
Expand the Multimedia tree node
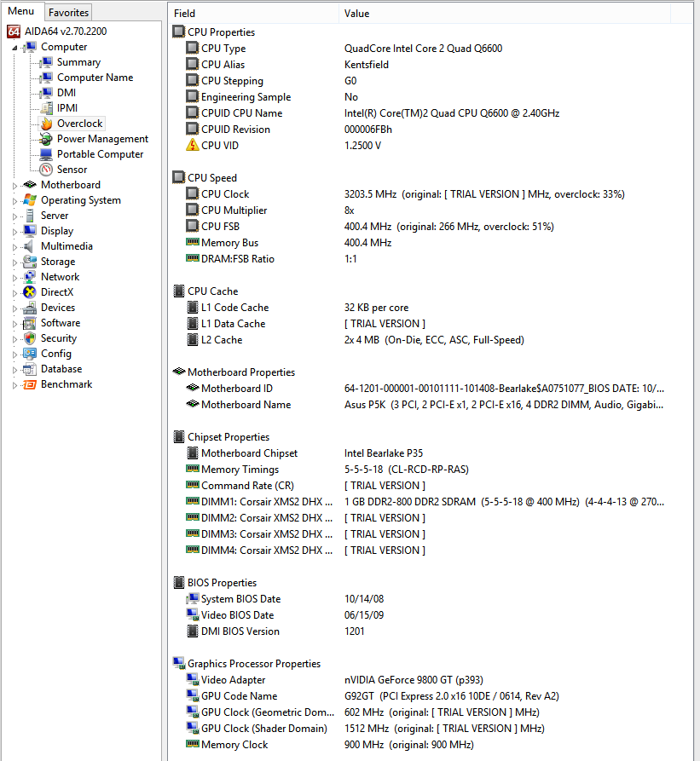pyautogui.click(x=15, y=247)
